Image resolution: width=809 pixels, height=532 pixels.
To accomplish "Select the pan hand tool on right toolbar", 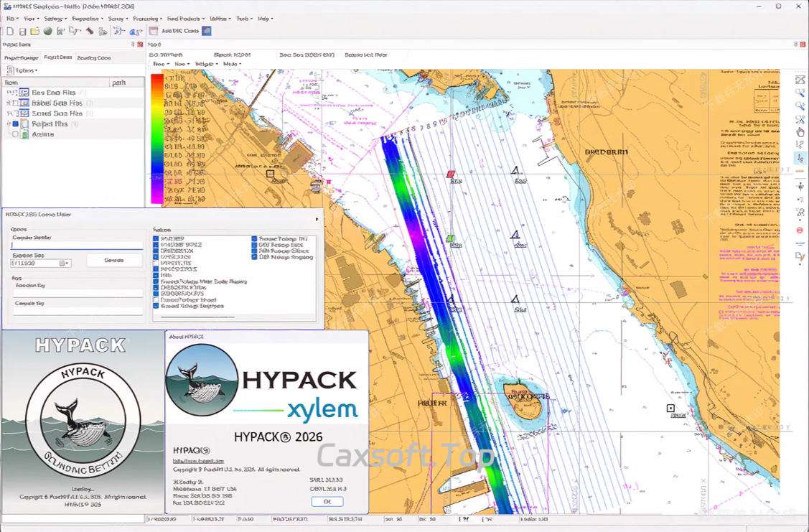I will tap(800, 132).
